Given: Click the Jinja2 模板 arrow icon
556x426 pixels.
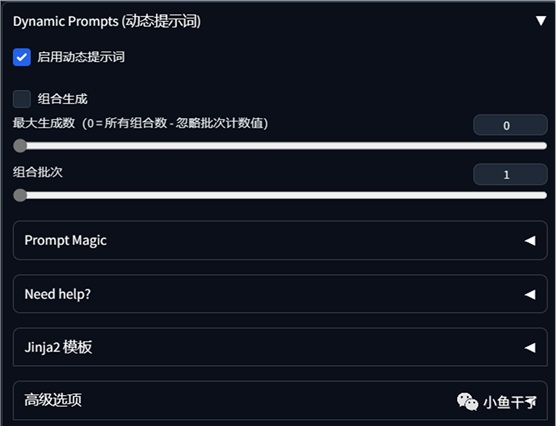Looking at the screenshot, I should coord(530,348).
